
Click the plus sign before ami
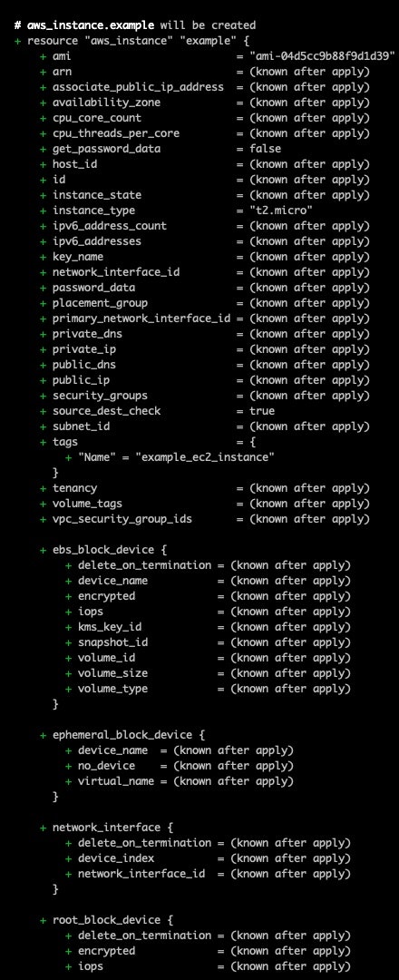44,56
